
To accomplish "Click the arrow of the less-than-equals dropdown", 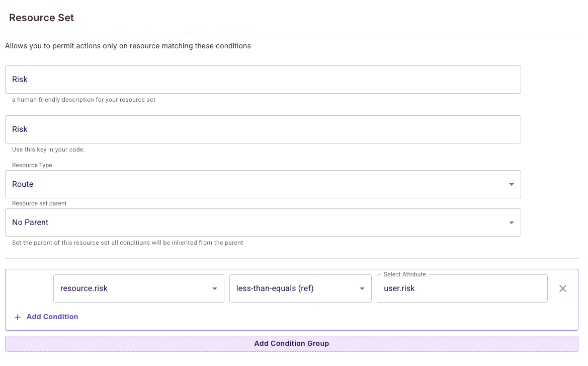I will click(362, 288).
